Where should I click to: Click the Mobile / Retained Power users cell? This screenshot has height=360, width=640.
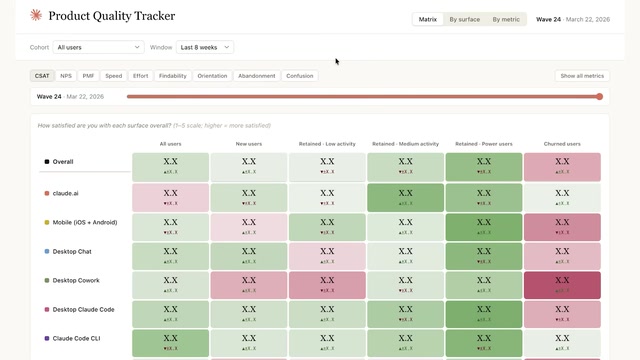point(484,227)
